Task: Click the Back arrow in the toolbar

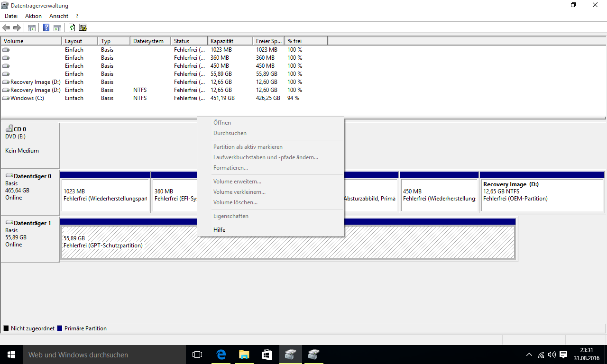Action: click(x=6, y=27)
